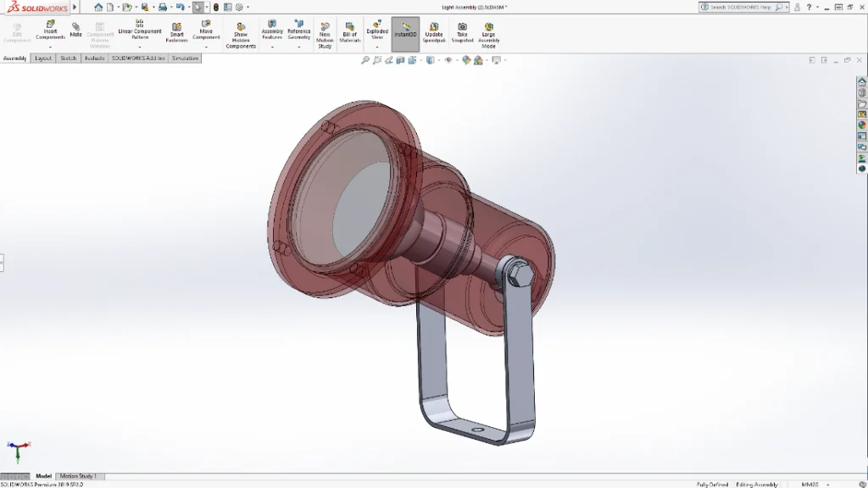Toggle Large Assembly Mode

pyautogui.click(x=489, y=35)
